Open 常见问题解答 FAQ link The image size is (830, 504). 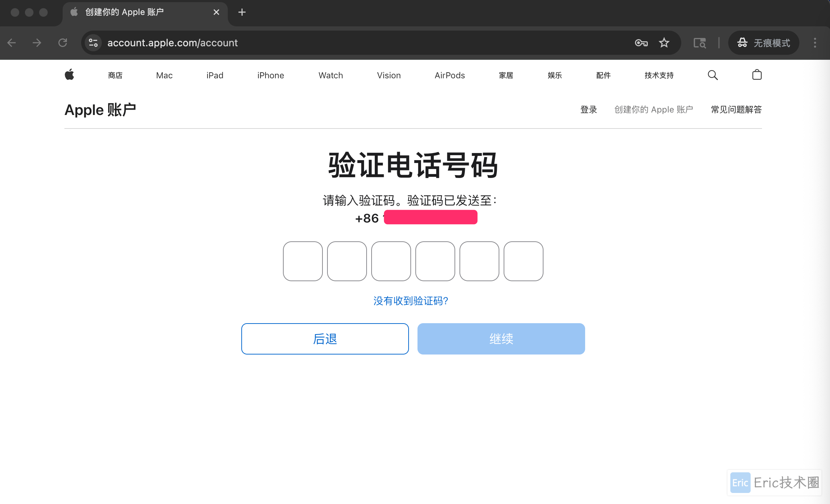[x=736, y=110]
